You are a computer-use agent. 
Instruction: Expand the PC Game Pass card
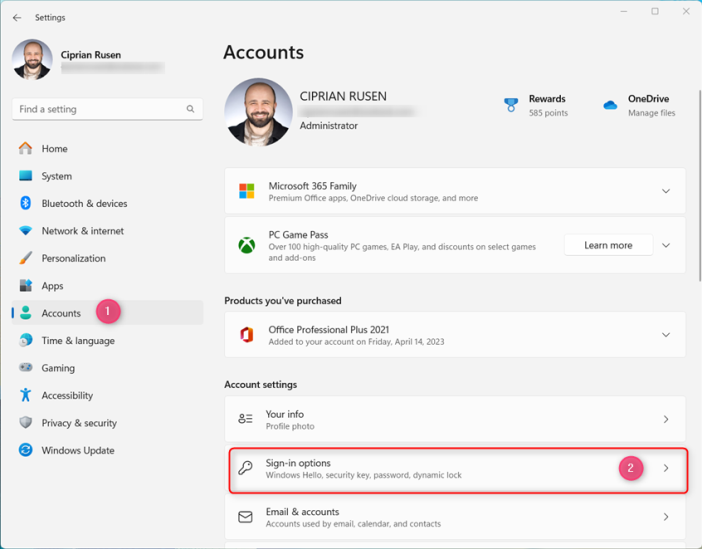click(666, 245)
